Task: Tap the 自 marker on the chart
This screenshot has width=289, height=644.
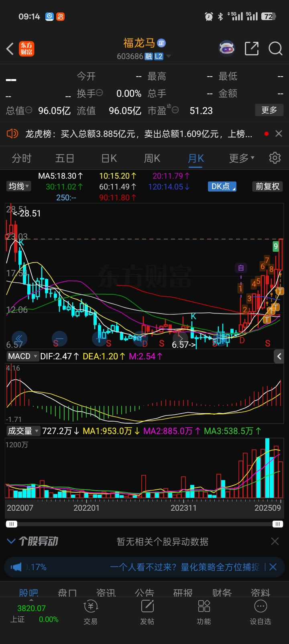Action: click(241, 268)
